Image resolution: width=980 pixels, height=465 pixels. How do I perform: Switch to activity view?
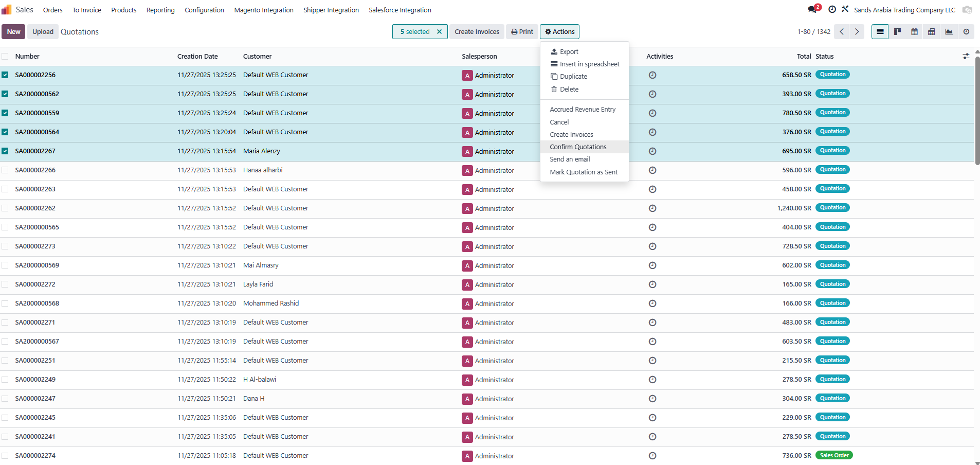point(966,32)
